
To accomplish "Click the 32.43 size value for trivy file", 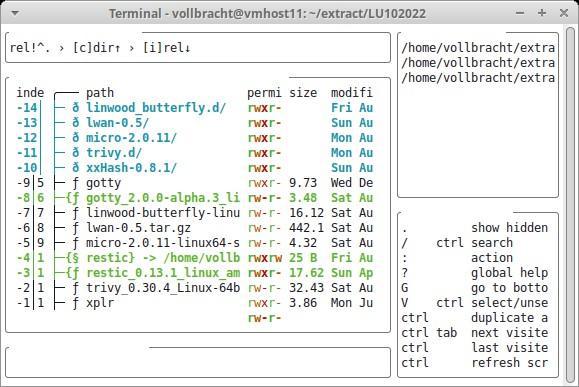I will [x=306, y=288].
